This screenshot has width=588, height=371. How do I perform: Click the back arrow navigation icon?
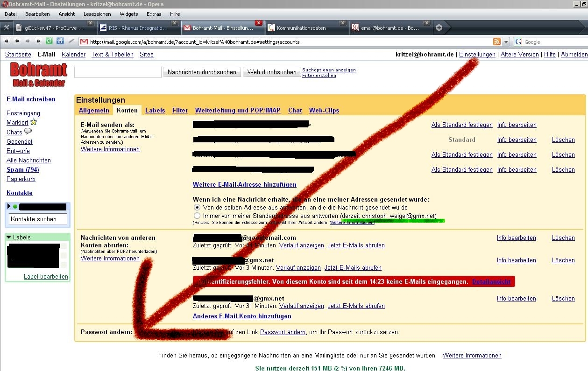coord(17,42)
